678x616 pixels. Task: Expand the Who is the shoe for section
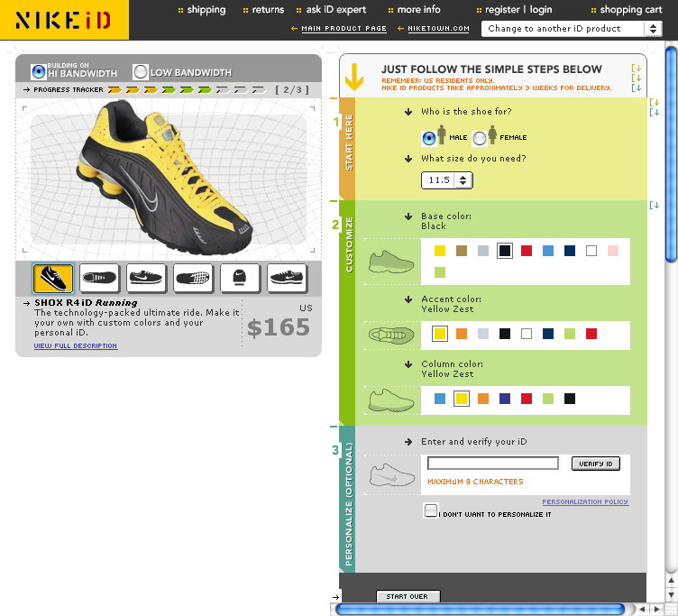click(408, 112)
